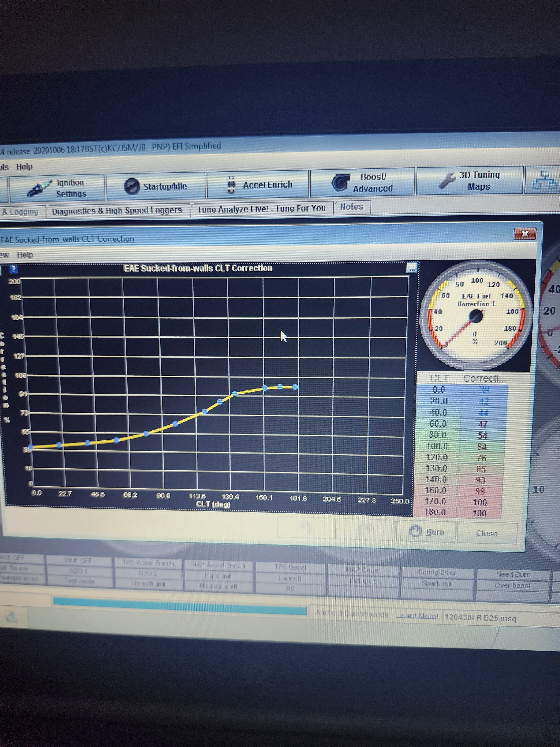The image size is (560, 747).
Task: Select the Correction cell with value 44
Action: pyautogui.click(x=483, y=413)
